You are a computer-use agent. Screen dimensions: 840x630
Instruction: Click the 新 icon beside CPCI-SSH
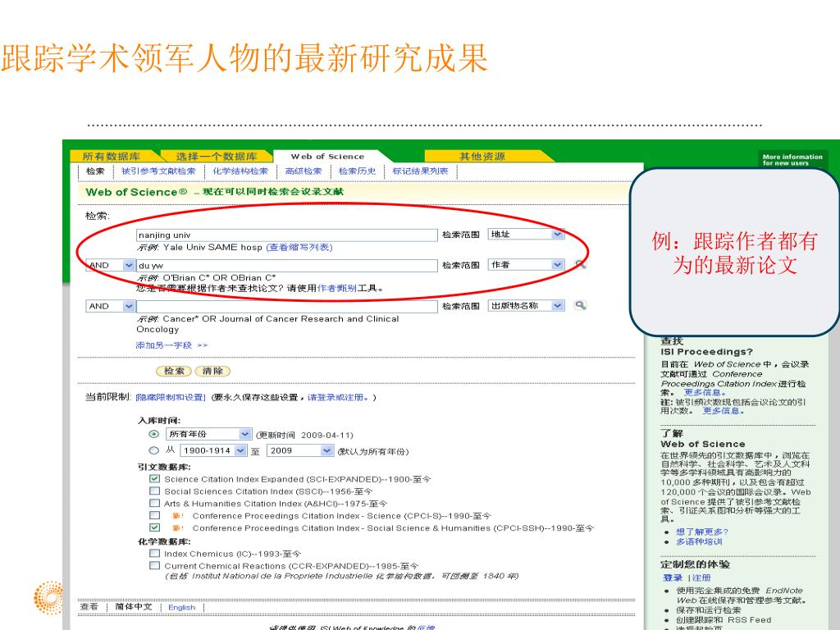178,528
